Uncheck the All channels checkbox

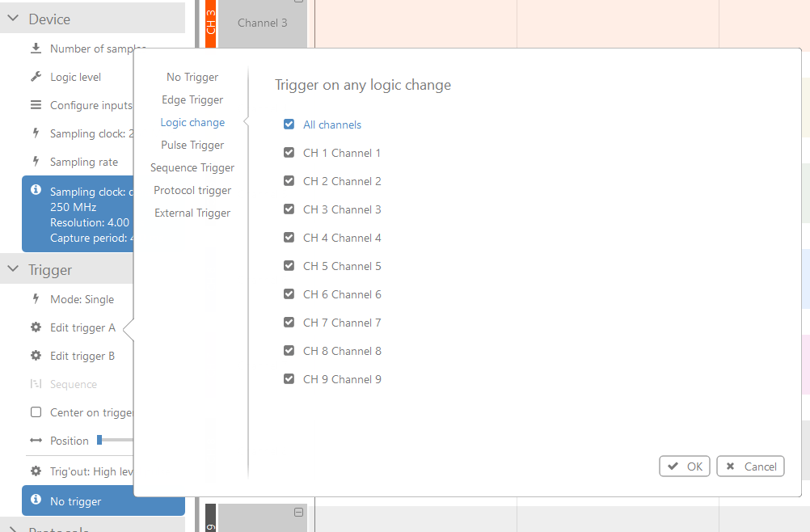(289, 125)
